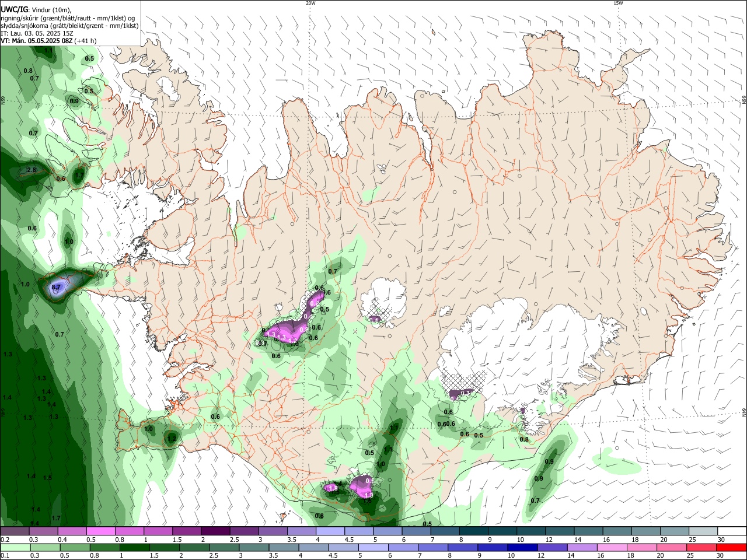Select the light pink swatch between 16 and 18

pyautogui.click(x=612, y=548)
